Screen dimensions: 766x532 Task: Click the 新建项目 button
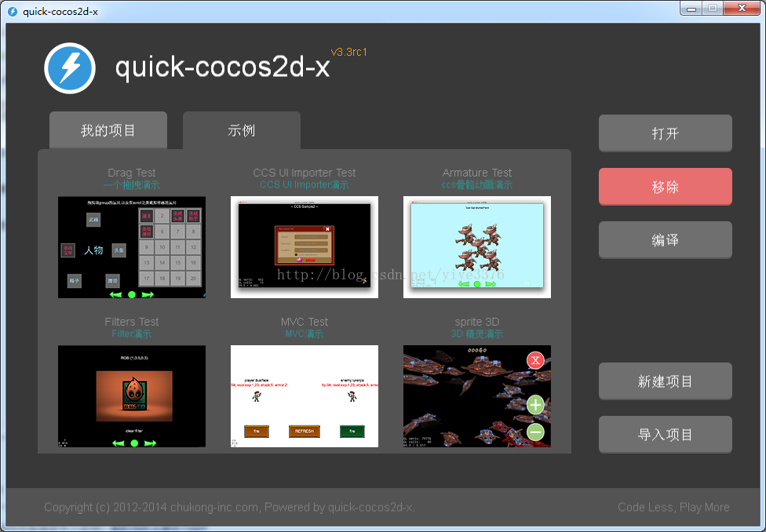pos(666,381)
